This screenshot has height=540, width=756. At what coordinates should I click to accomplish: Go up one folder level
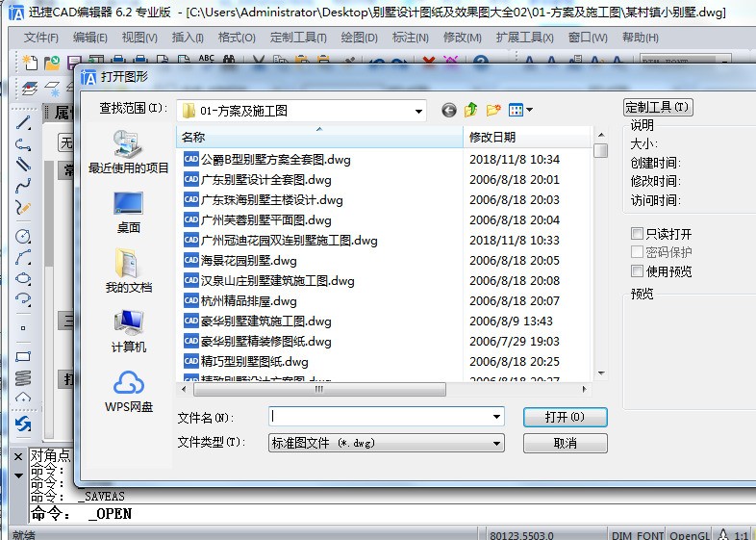pos(471,111)
